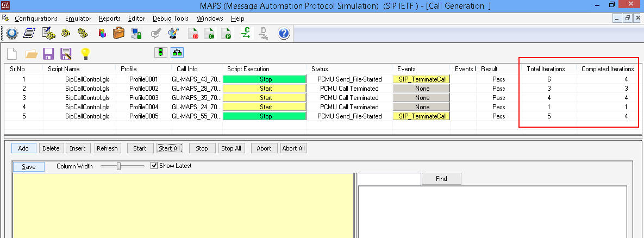Click the Stop button beside Start All

pos(202,148)
